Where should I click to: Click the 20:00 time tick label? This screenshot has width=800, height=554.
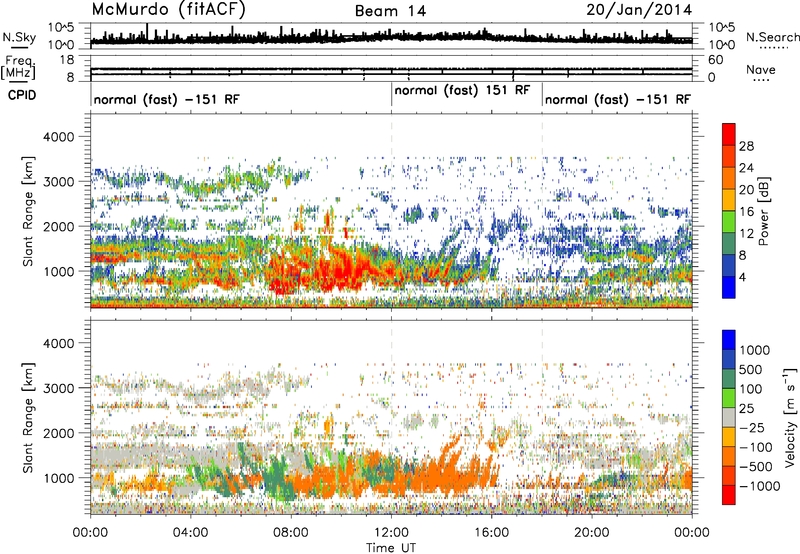[x=592, y=533]
